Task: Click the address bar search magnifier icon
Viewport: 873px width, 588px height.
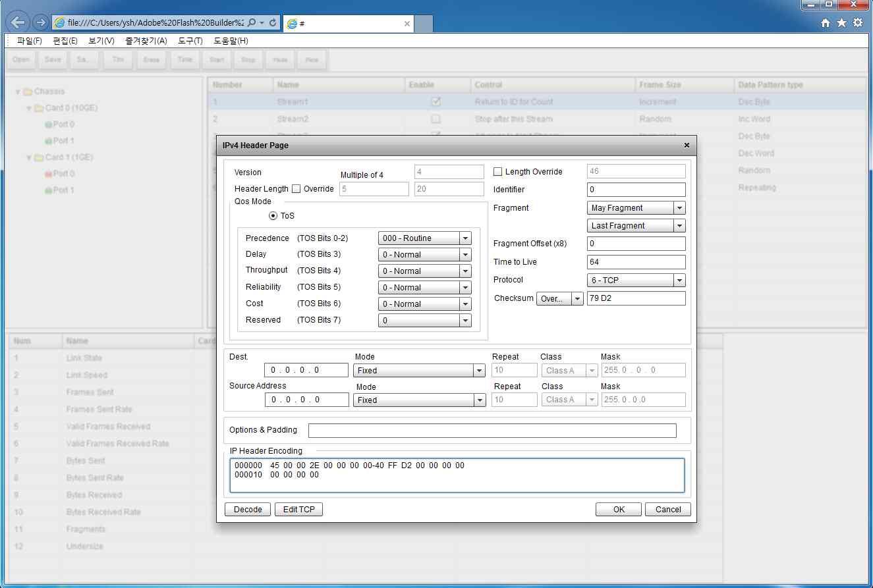Action: point(253,22)
